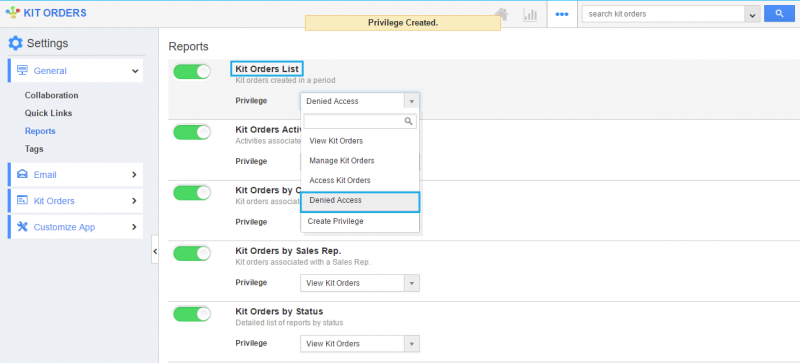Click the Settings gear icon
Image resolution: width=800 pixels, height=363 pixels.
point(15,43)
